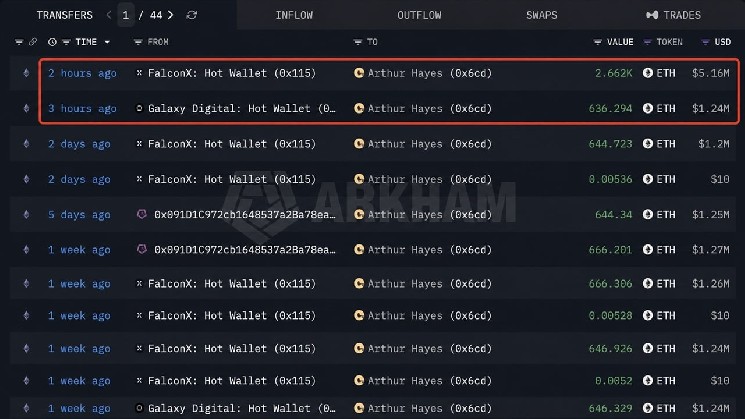The width and height of the screenshot is (745, 419).
Task: Click Galaxy Digital icon in 646.329 row
Action: point(139,408)
